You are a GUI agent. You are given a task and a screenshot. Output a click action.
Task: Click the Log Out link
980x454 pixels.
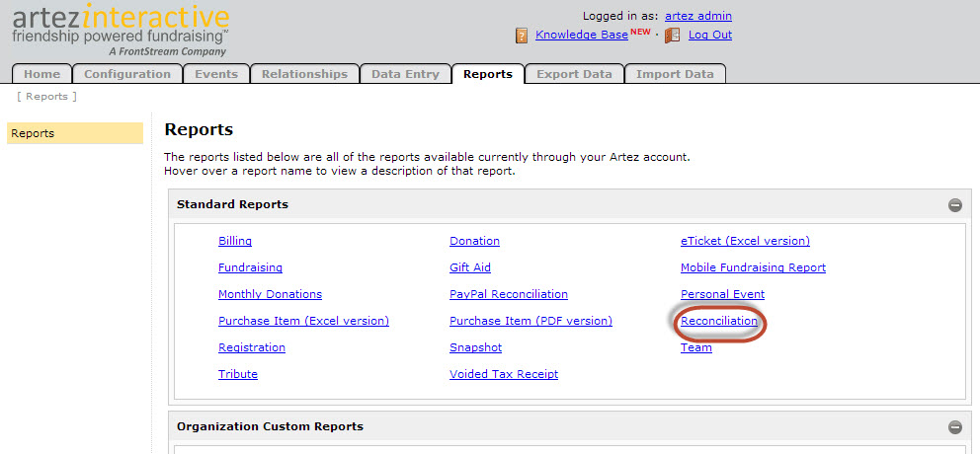tap(709, 35)
